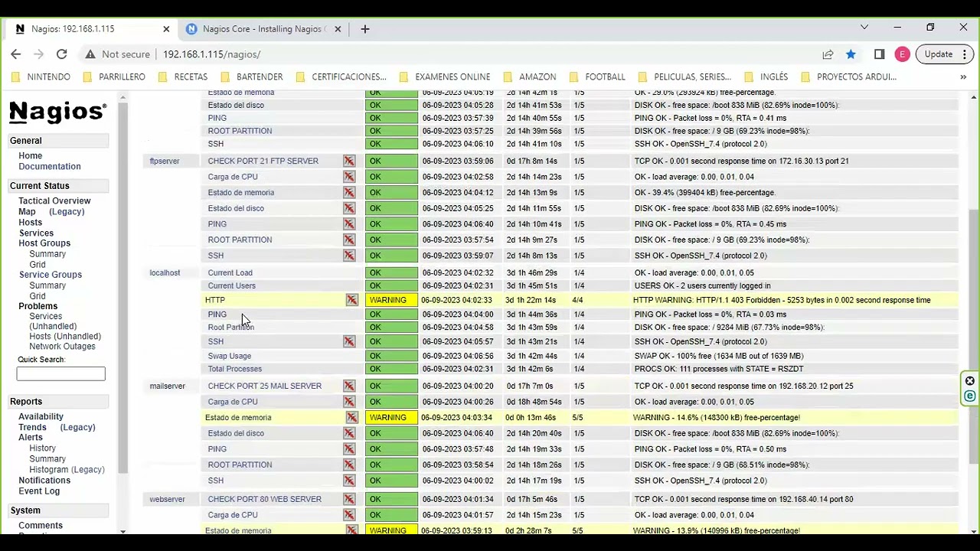The image size is (980, 551).
Task: Open the BARTENDER bookmark folder
Action: point(252,77)
